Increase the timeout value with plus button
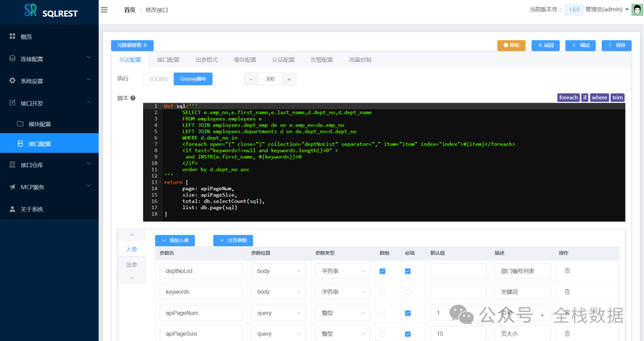 pos(289,79)
